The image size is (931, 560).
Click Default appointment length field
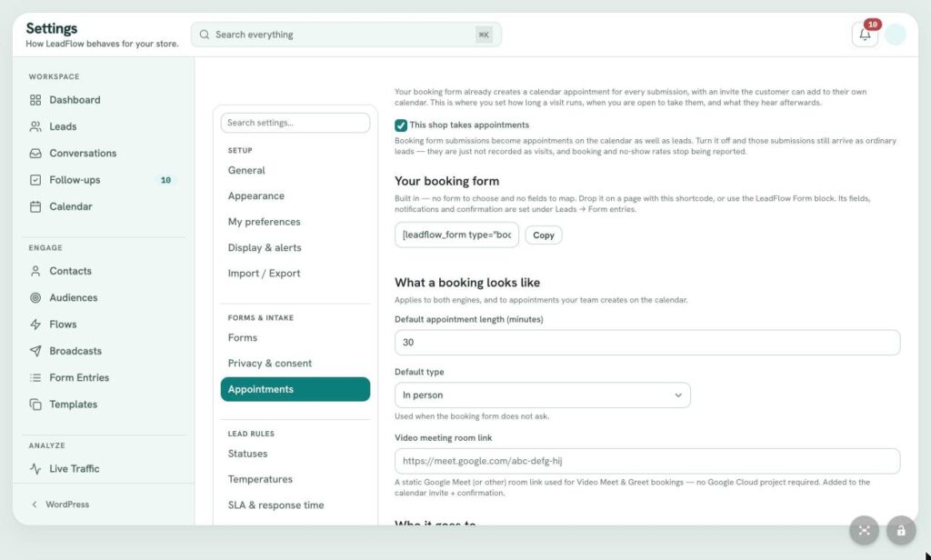pyautogui.click(x=647, y=343)
